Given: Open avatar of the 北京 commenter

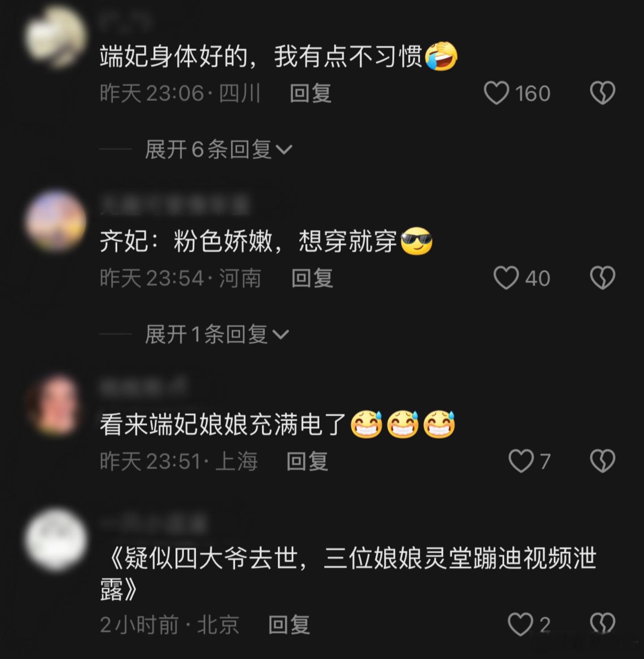Looking at the screenshot, I should 56,540.
